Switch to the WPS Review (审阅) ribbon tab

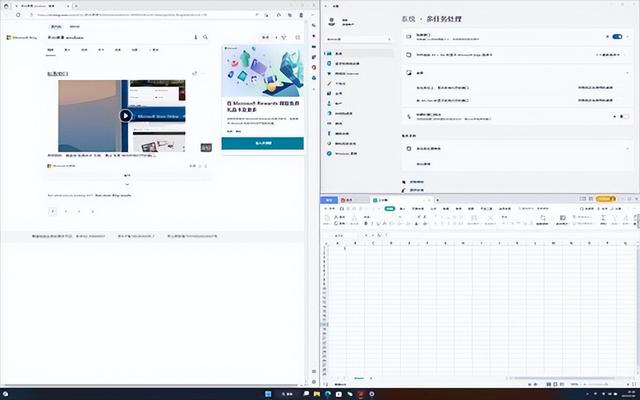click(x=458, y=209)
